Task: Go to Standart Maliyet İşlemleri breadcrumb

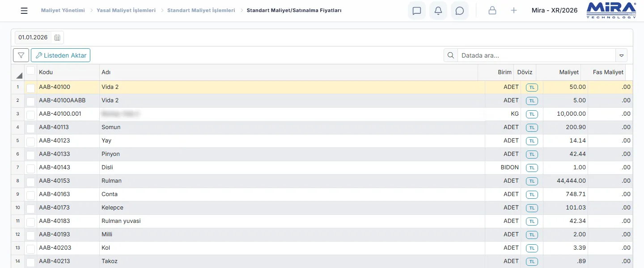Action: [201, 10]
